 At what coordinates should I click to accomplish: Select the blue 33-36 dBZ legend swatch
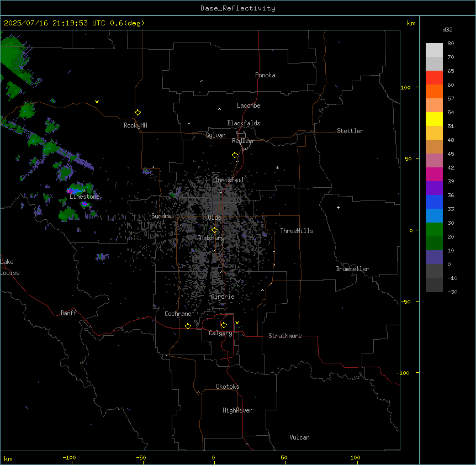point(434,202)
